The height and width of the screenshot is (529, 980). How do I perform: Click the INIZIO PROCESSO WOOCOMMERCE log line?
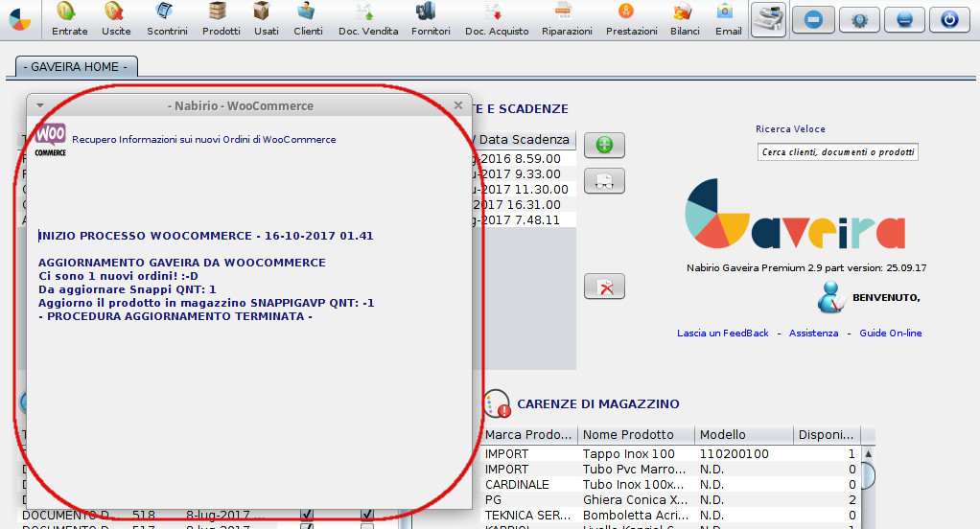(x=205, y=236)
